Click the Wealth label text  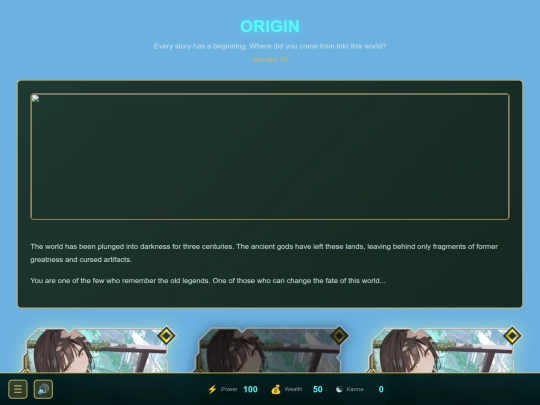293,389
